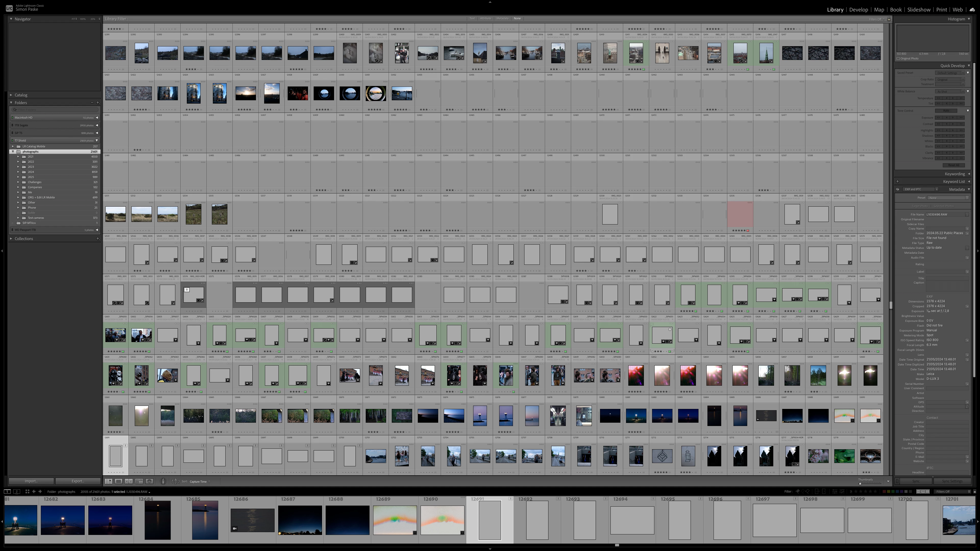The width and height of the screenshot is (980, 551).
Task: Switch to Grid view icon
Action: [x=108, y=481]
